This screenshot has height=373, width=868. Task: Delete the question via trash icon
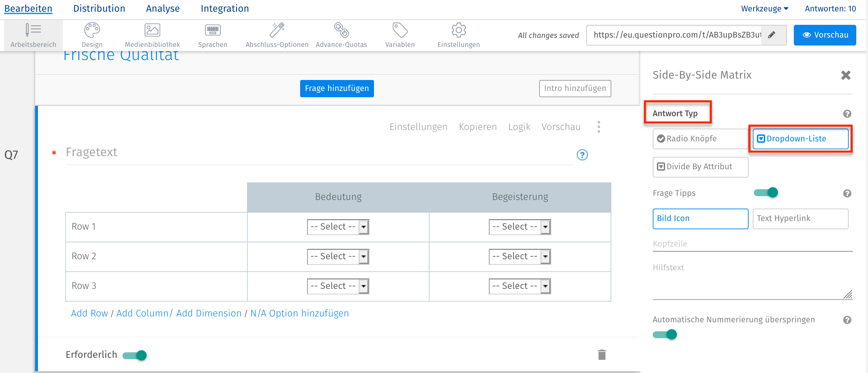click(602, 354)
